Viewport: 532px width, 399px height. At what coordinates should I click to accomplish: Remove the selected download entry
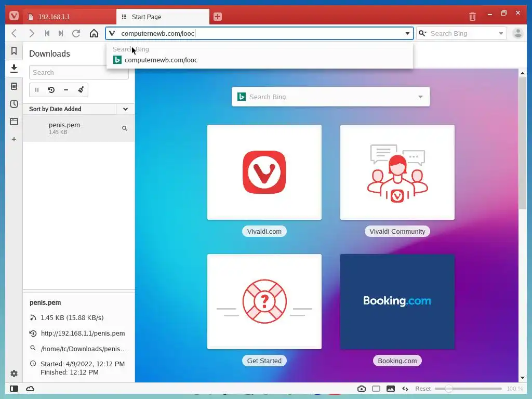pos(66,90)
